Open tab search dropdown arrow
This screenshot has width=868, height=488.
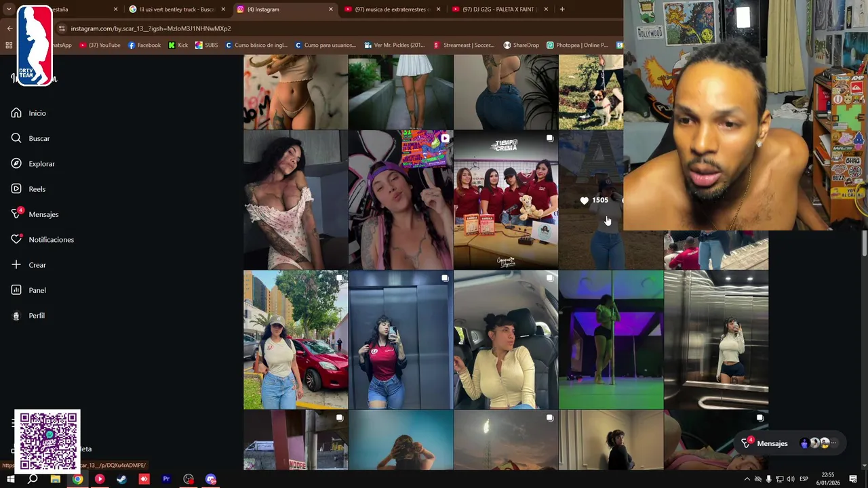(9, 9)
